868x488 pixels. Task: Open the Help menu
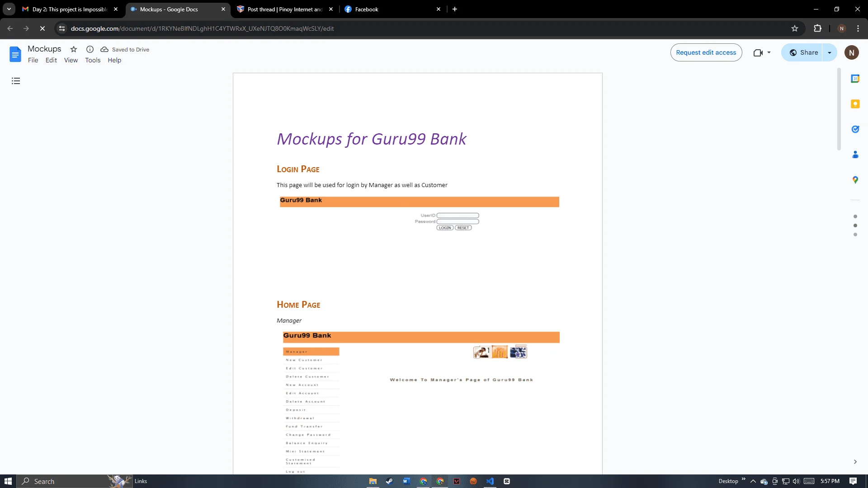(x=114, y=60)
